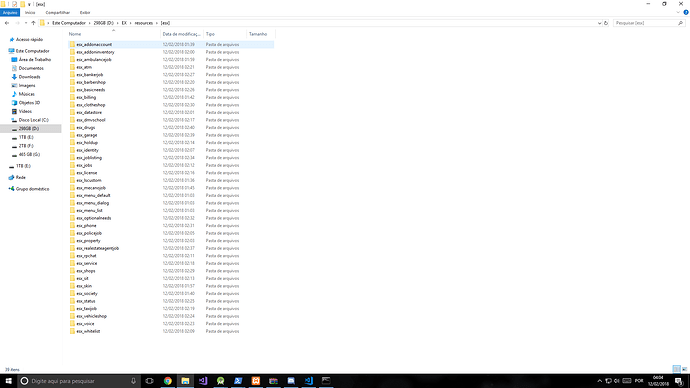Go up one folder level
Viewport: 690px width, 388px height.
point(33,23)
